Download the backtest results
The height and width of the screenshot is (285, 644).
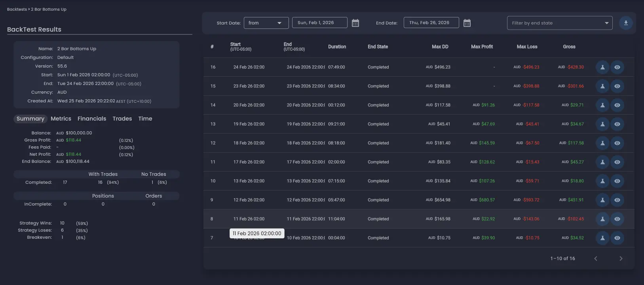[626, 23]
